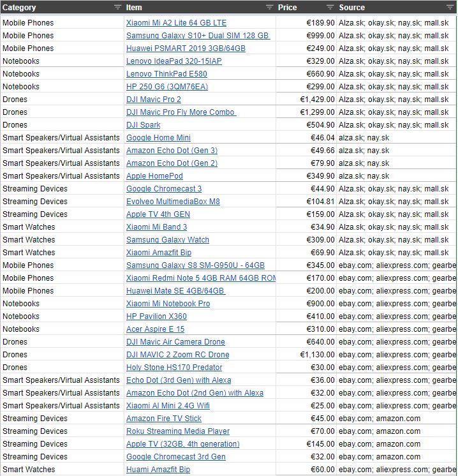458x476 pixels.
Task: Open Holy Stone HS170 Predator link
Action: click(174, 367)
